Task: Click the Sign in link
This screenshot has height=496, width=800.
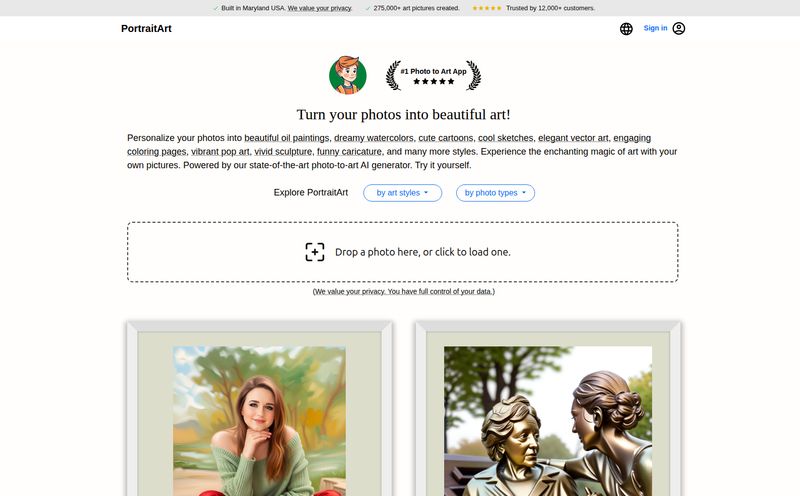Action: (655, 28)
